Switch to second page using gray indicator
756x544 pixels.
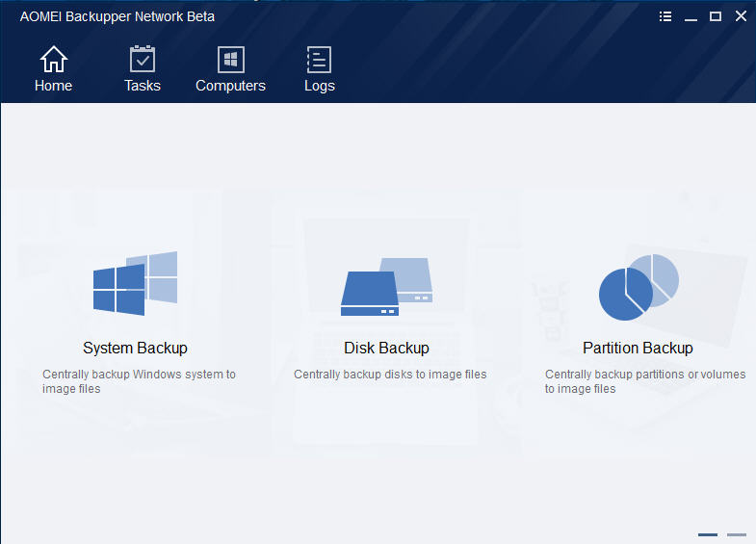[737, 534]
